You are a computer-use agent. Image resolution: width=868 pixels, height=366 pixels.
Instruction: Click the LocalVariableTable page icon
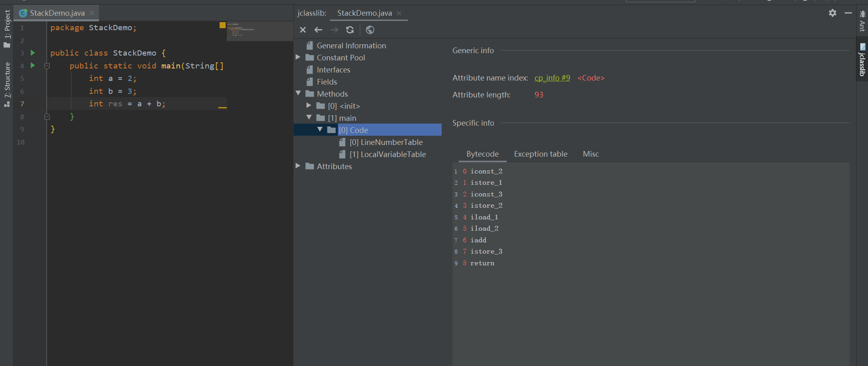(x=342, y=154)
